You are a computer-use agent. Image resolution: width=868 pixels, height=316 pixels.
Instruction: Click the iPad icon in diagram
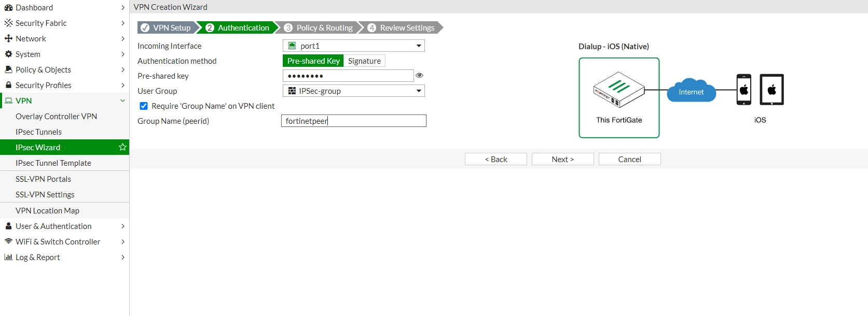click(x=771, y=90)
